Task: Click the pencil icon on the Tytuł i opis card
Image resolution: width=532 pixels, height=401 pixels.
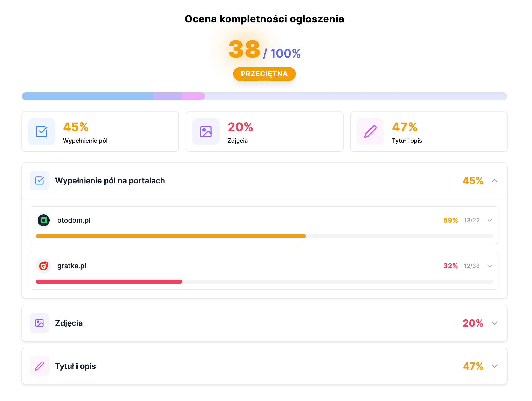Action: (370, 132)
